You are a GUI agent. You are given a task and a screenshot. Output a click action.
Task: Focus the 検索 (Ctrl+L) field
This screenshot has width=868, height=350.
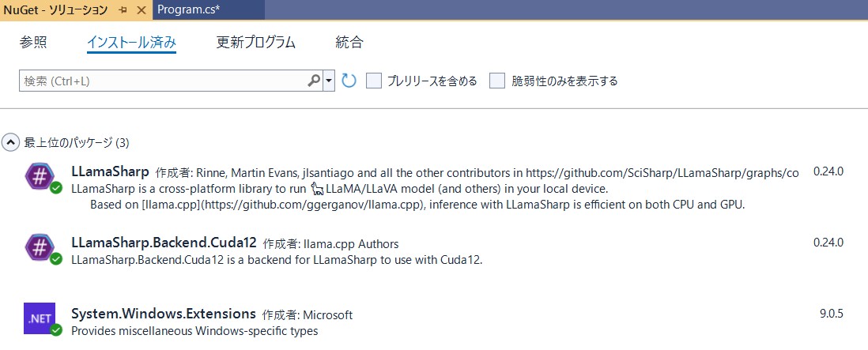pyautogui.click(x=164, y=81)
